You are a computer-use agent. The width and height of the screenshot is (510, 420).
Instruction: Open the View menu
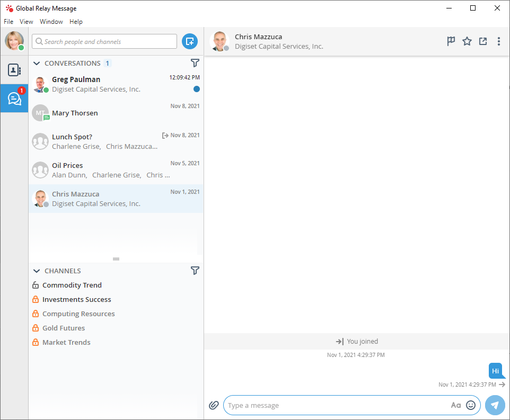pyautogui.click(x=27, y=21)
